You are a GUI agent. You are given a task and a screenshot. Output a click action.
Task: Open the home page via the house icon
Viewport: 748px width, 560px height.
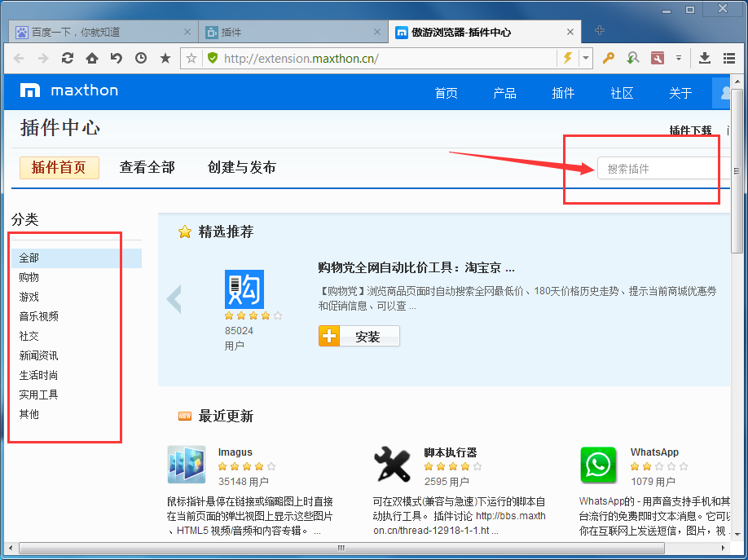click(91, 58)
